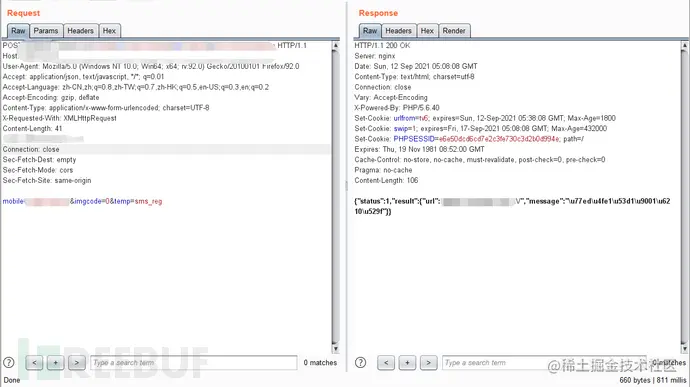Switch to the Request Hex tab
This screenshot has width=690, height=387.
pos(109,31)
